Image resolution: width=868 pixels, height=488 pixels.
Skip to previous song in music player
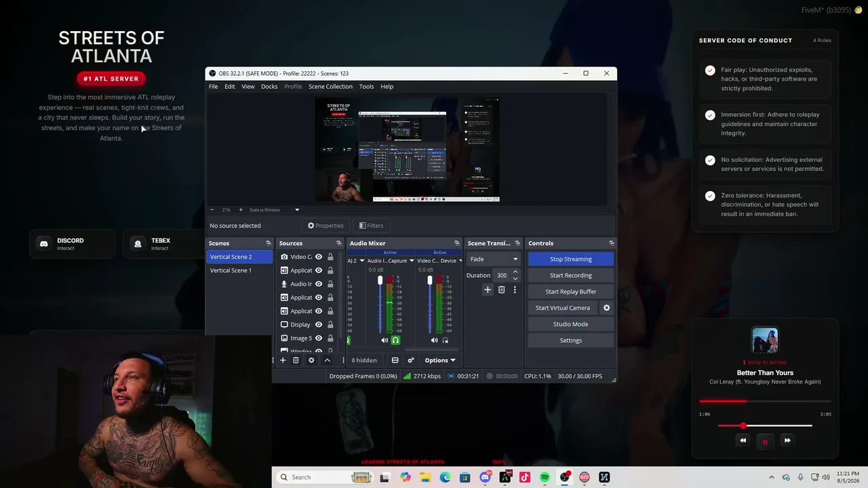click(x=743, y=441)
